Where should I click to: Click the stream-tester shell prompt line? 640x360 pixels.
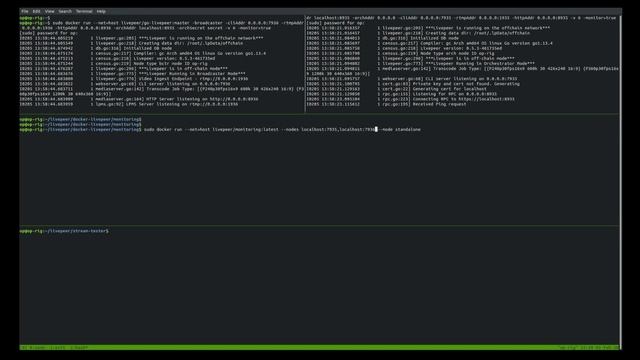tap(64, 231)
